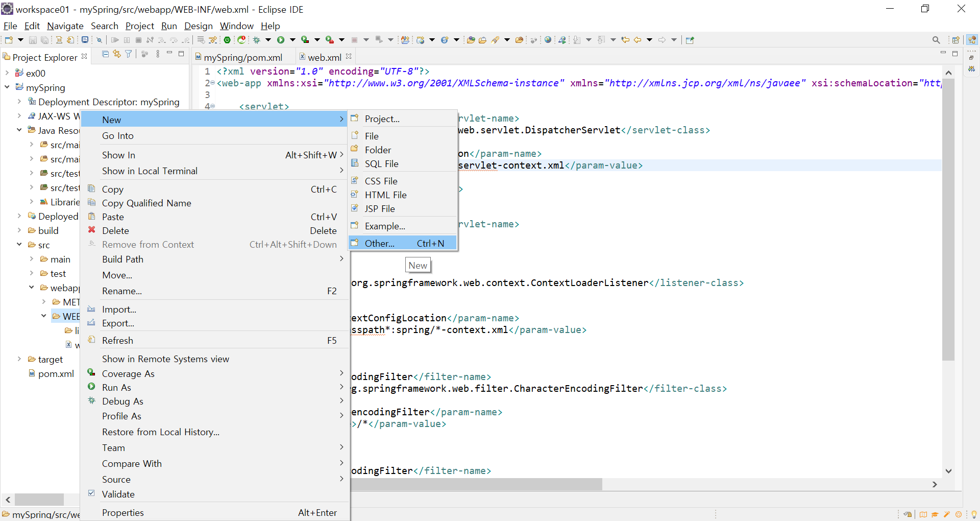The image size is (980, 521).
Task: Open dropdown arrow next to Run button
Action: pos(292,40)
